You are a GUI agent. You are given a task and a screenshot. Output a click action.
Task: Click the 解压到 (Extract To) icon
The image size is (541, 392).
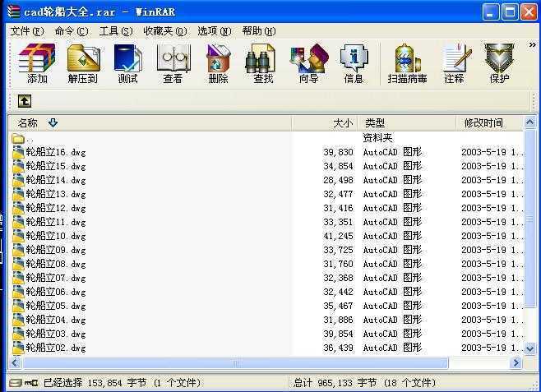click(83, 64)
